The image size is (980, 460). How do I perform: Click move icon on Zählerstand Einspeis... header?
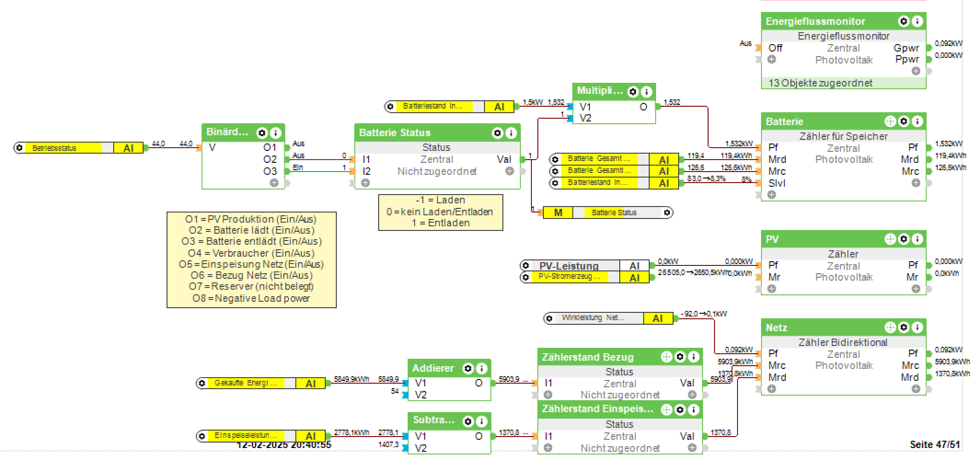pyautogui.click(x=667, y=409)
